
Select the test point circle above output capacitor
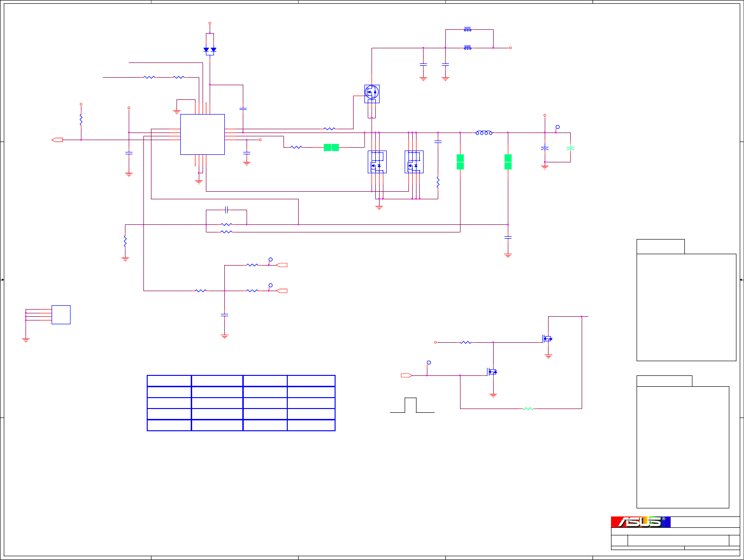(558, 127)
